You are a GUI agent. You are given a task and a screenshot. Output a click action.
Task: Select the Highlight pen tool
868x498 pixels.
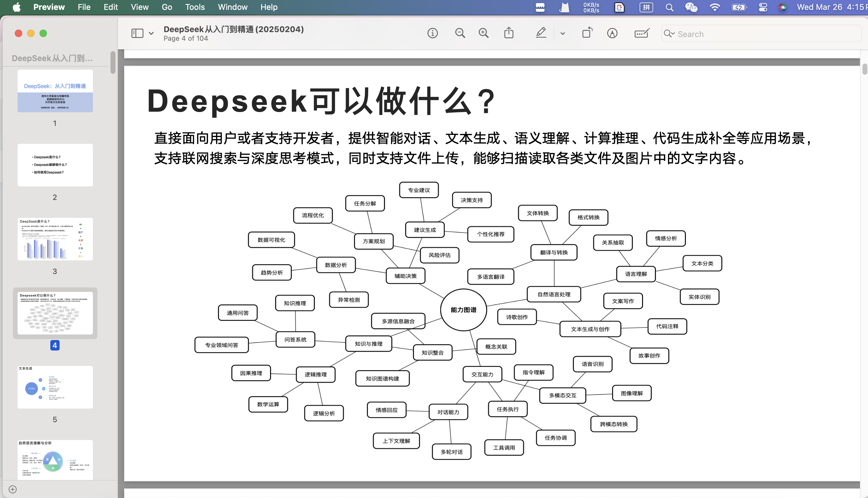(541, 33)
